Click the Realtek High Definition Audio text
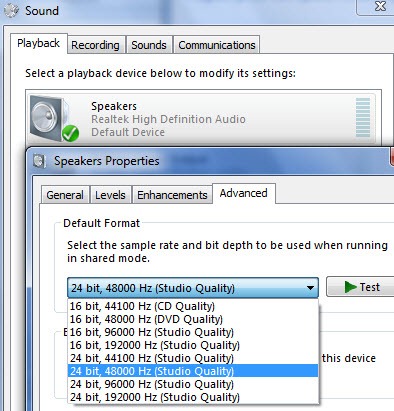Screen dimensions: 394x411 [x=168, y=119]
